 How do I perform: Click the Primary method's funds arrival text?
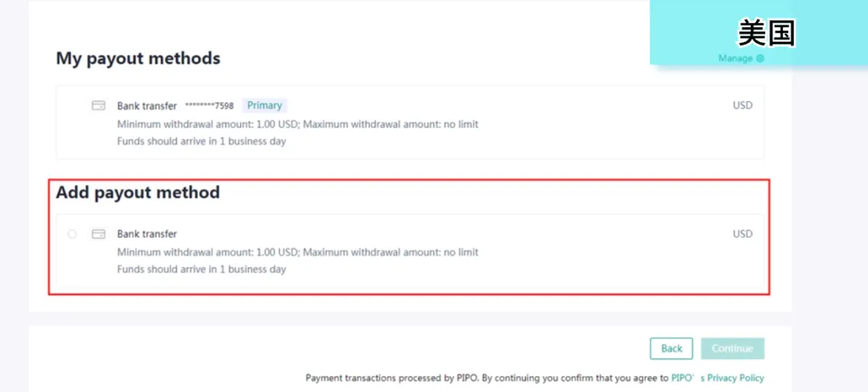click(202, 141)
